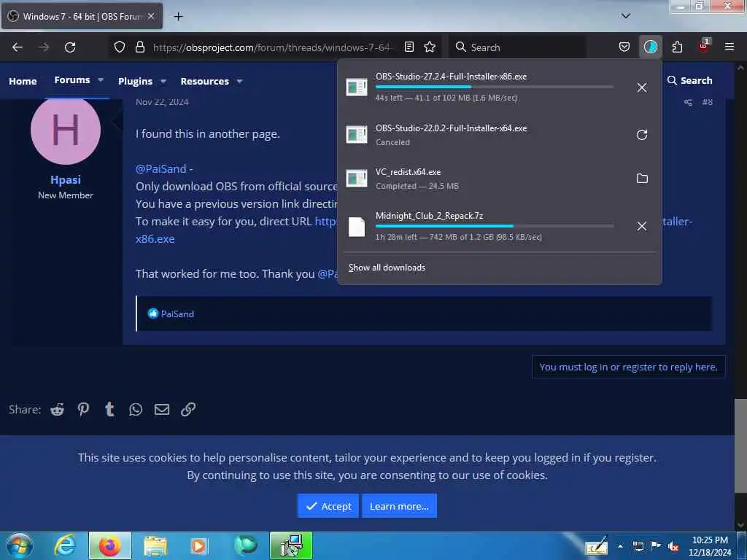The width and height of the screenshot is (747, 560).
Task: Click the obsproject.com address bar URL
Action: pos(273,47)
